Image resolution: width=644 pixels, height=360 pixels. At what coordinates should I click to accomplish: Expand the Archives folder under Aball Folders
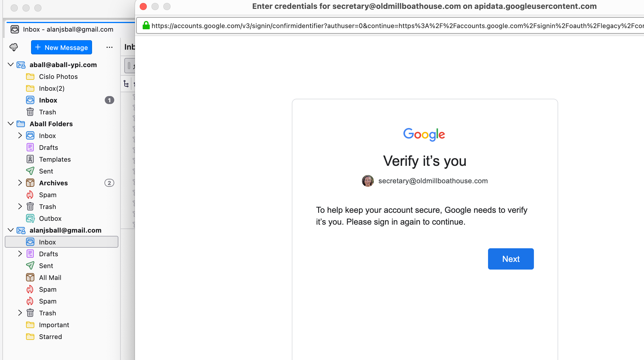pyautogui.click(x=20, y=183)
